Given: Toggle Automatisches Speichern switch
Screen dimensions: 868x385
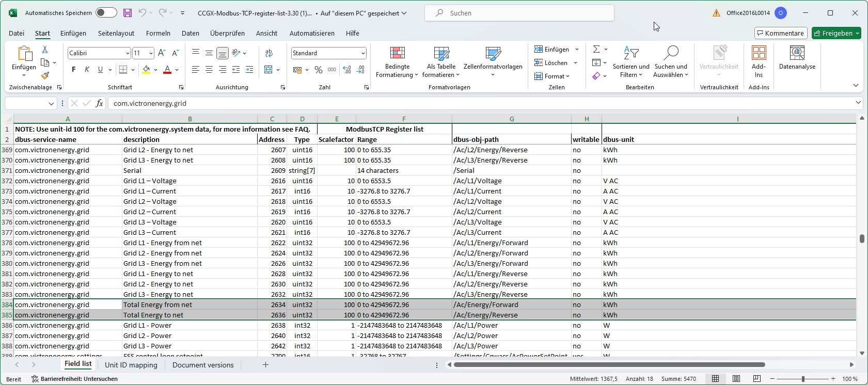Looking at the screenshot, I should (x=106, y=13).
